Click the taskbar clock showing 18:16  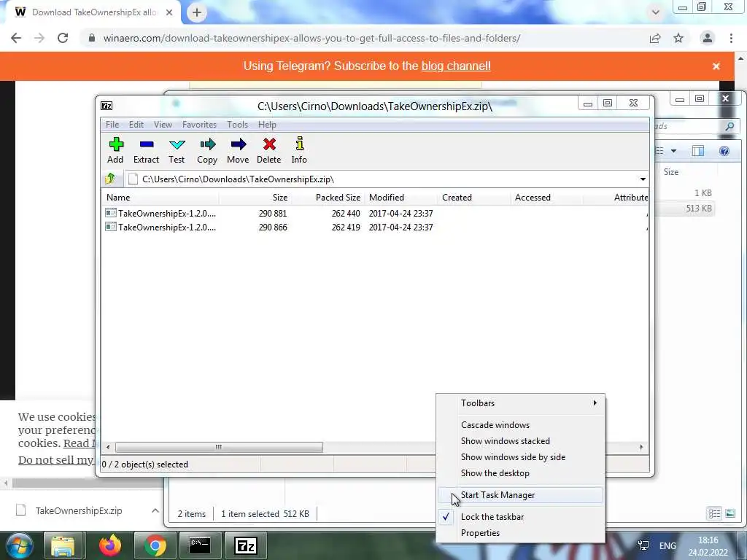(708, 546)
